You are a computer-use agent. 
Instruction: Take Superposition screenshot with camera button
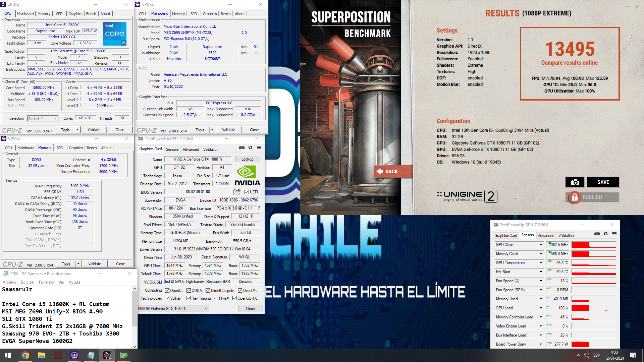pyautogui.click(x=575, y=182)
